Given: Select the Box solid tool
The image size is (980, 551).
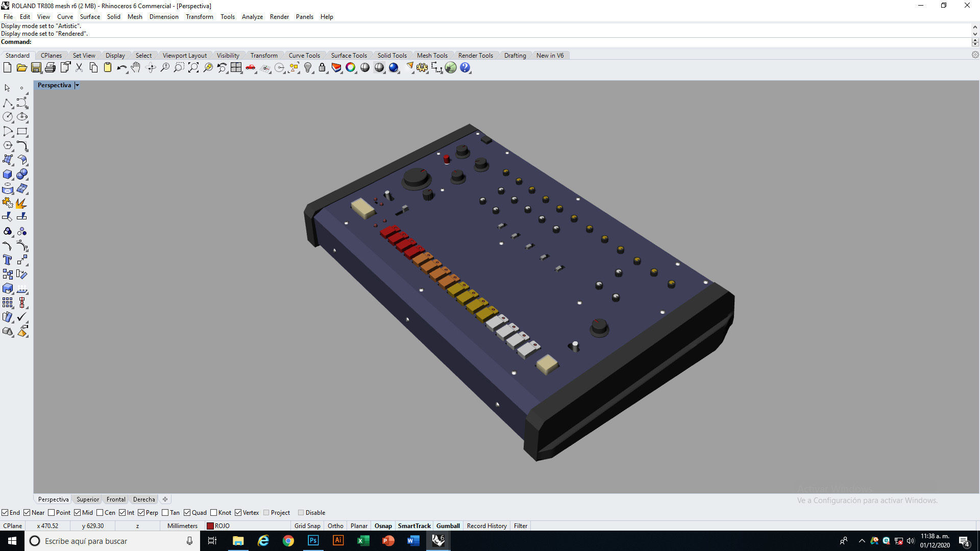Looking at the screenshot, I should tap(8, 174).
